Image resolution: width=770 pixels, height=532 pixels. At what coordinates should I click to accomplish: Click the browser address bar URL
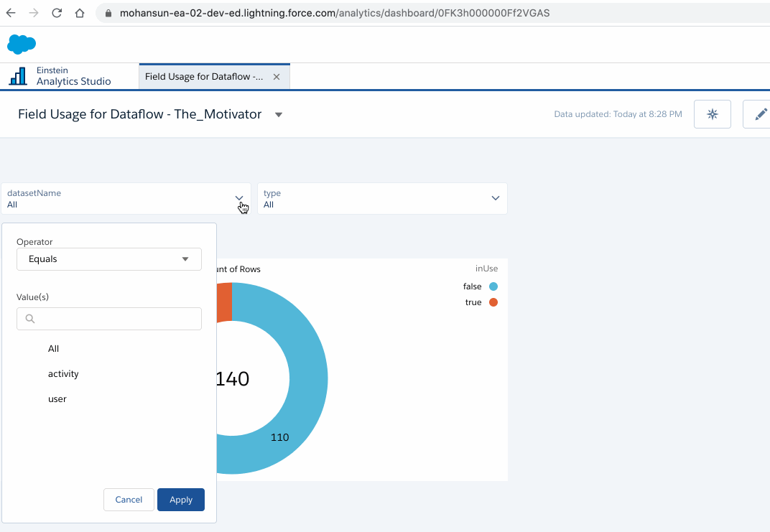pyautogui.click(x=335, y=13)
